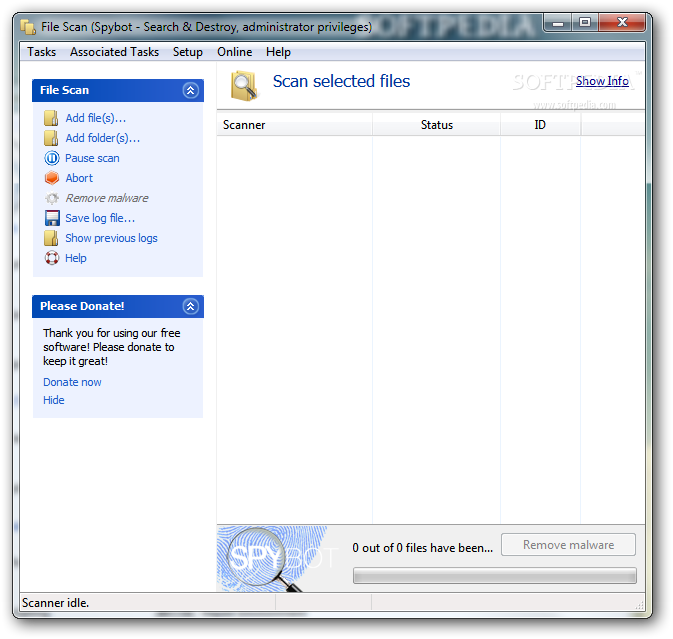Click the Scanner idle status text
This screenshot has width=673, height=639.
[55, 603]
